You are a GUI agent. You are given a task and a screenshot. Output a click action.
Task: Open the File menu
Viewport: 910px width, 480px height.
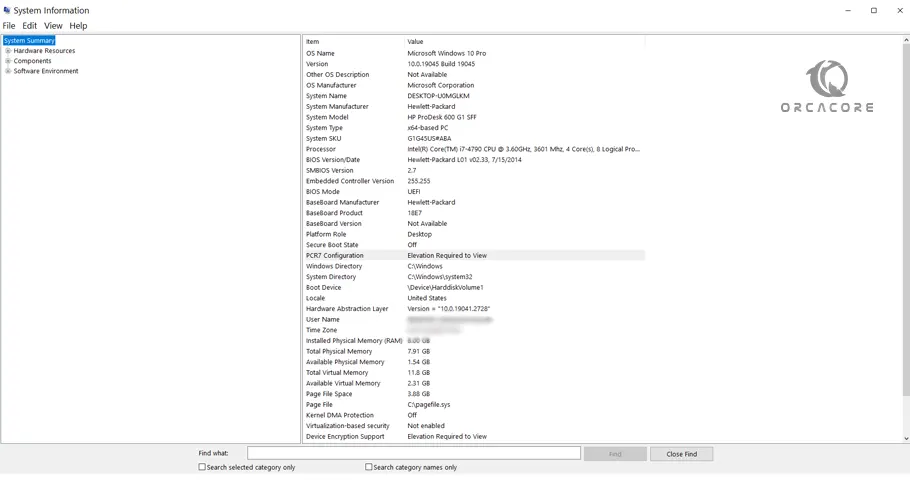coord(9,26)
